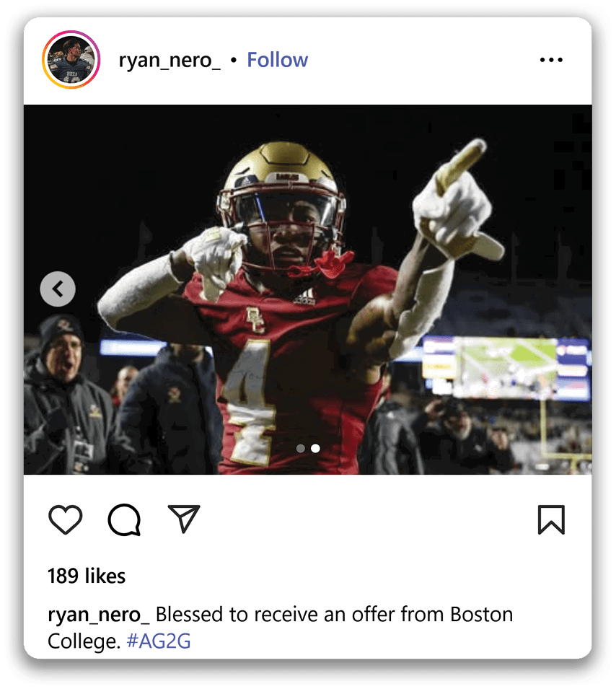
Task: Open the ryan_nero_ username in the header
Action: click(170, 60)
